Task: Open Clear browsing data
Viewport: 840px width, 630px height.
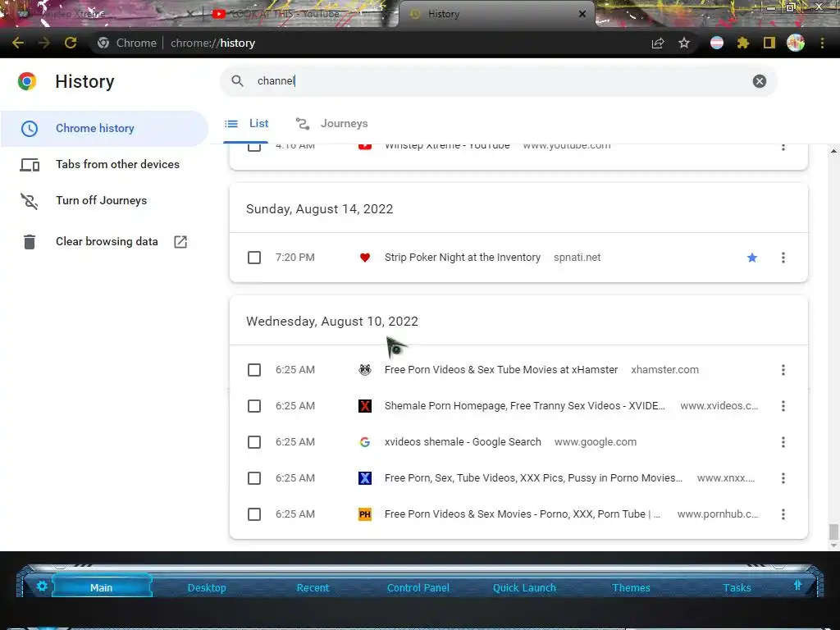Action: click(x=104, y=242)
